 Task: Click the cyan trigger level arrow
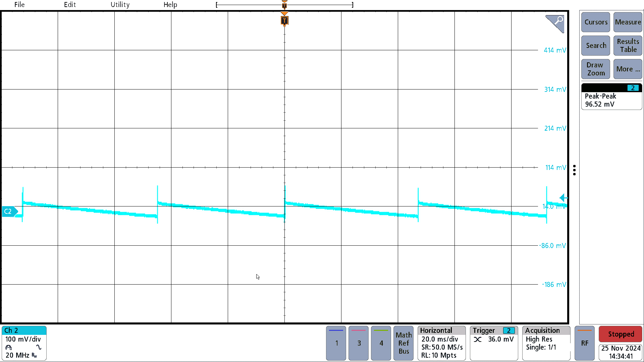pos(563,198)
